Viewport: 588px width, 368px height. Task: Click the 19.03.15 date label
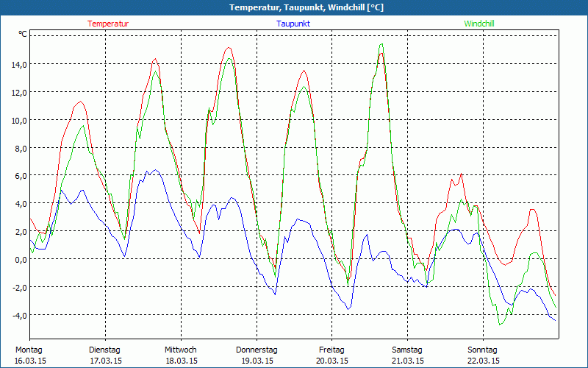click(x=257, y=361)
